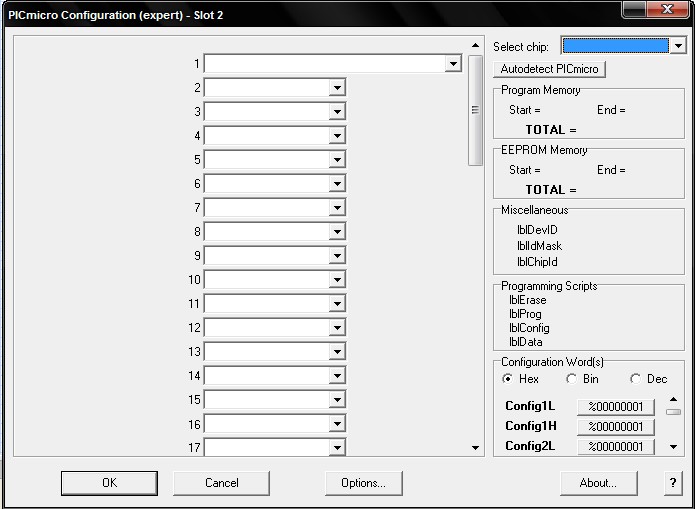Screen dimensions: 695x509
Task: Open the dropdown for row 3
Action: [337, 112]
